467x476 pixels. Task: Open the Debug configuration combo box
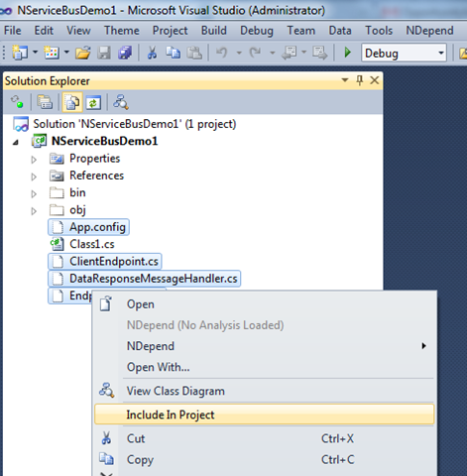tap(404, 53)
